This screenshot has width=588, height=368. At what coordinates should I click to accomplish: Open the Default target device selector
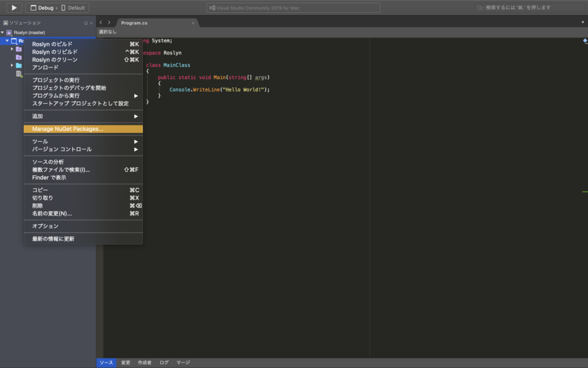pos(73,8)
